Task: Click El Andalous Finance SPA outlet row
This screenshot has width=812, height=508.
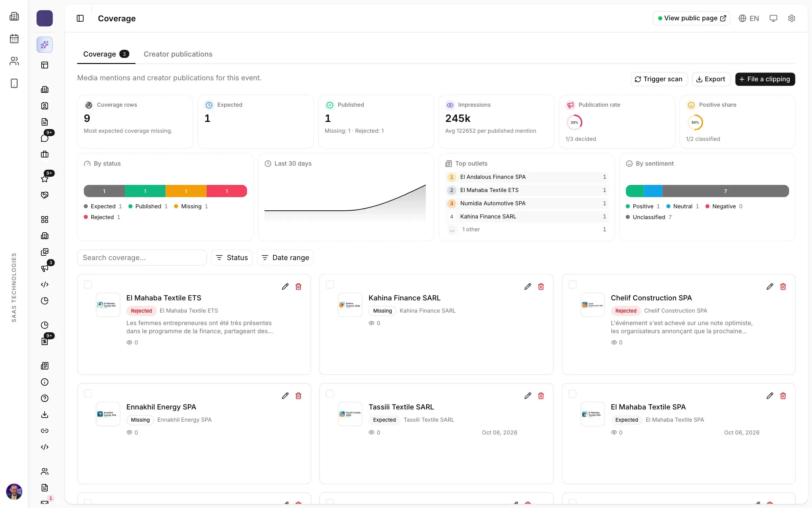Action: tap(527, 177)
